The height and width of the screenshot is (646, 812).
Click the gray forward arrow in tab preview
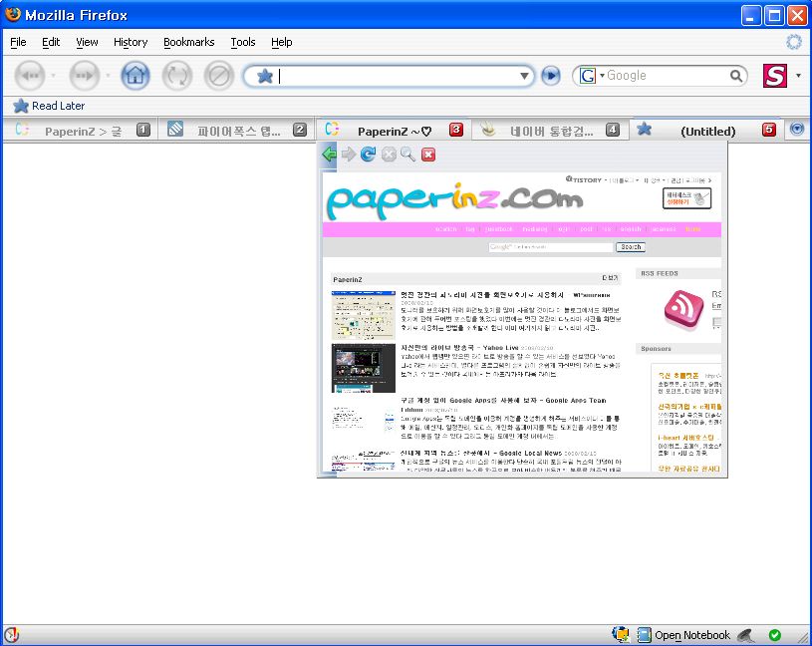coord(349,154)
